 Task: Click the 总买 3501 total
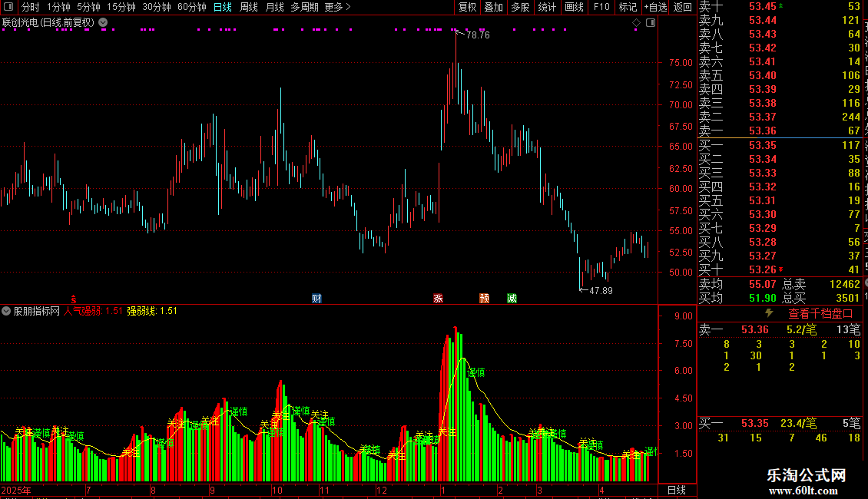pyautogui.click(x=821, y=298)
